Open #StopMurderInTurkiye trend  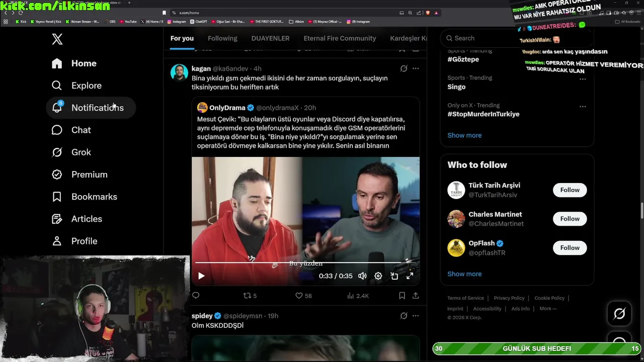[484, 114]
